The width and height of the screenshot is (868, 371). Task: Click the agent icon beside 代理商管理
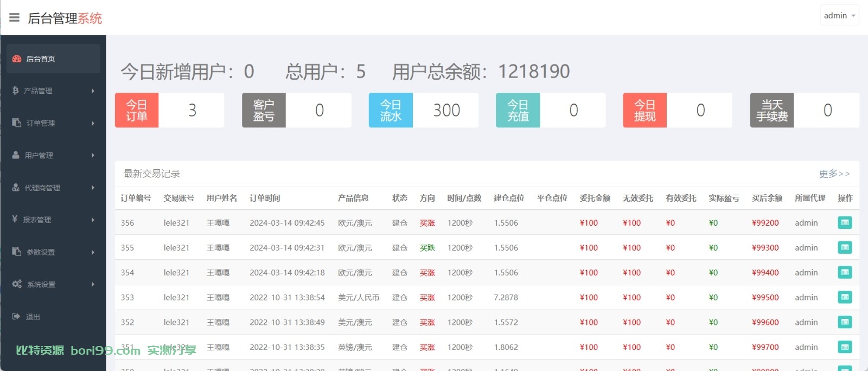click(x=16, y=187)
